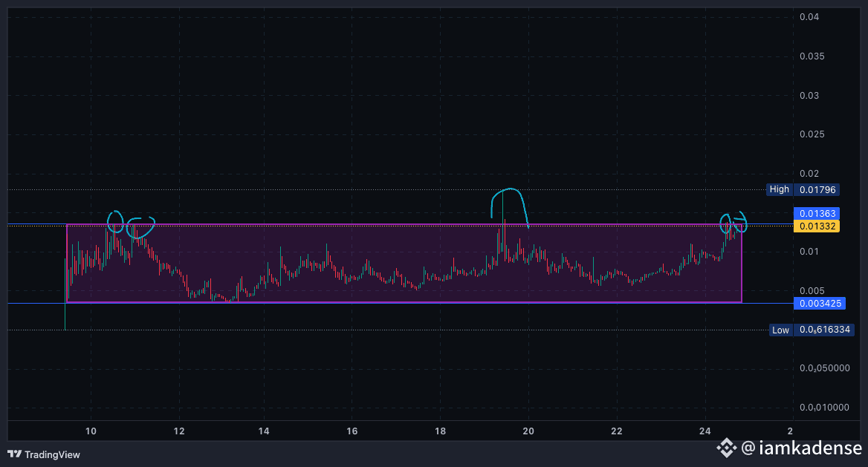The image size is (868, 467).
Task: Click date 10 on the time axis
Action: pyautogui.click(x=91, y=431)
